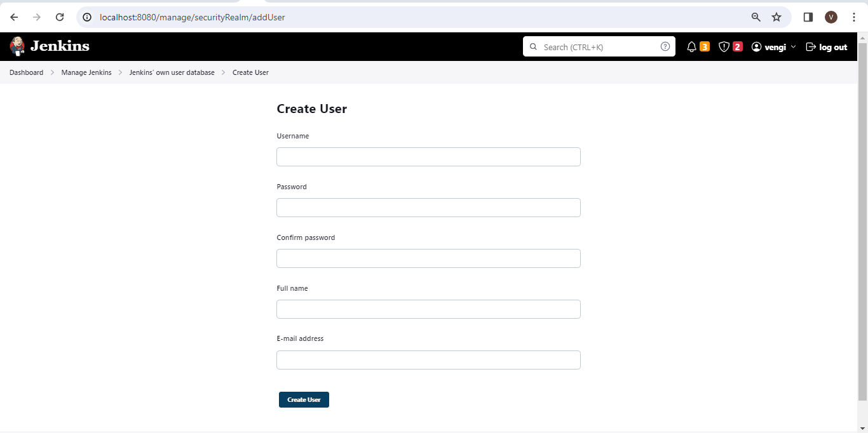Image resolution: width=868 pixels, height=433 pixels.
Task: Click the user avatar icon beside vengi
Action: pos(756,47)
